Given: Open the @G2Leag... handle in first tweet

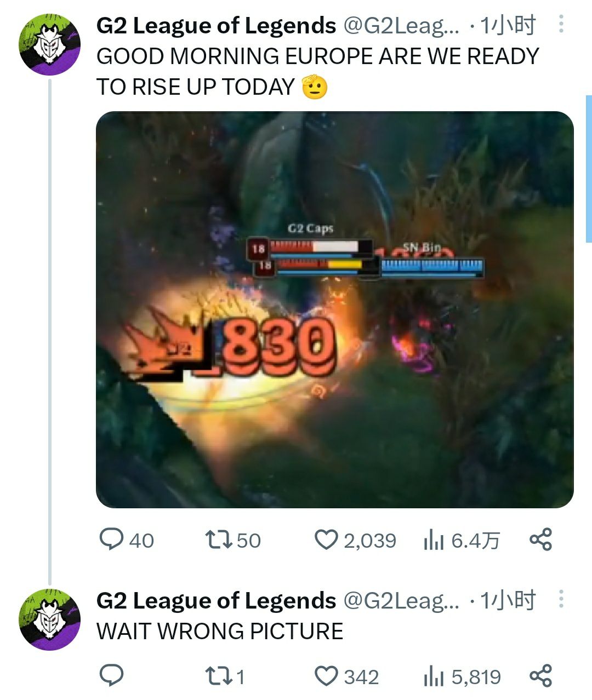Looking at the screenshot, I should (x=401, y=26).
